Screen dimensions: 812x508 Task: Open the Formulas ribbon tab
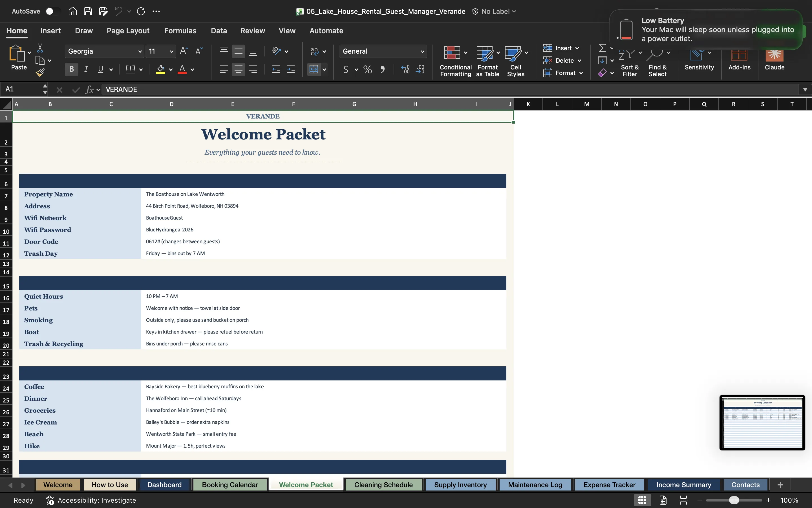point(180,30)
